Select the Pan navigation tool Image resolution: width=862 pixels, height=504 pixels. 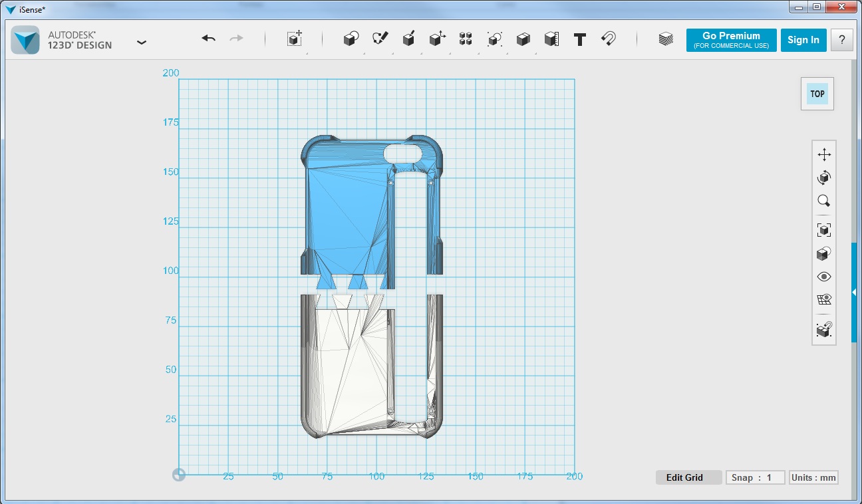(x=824, y=155)
